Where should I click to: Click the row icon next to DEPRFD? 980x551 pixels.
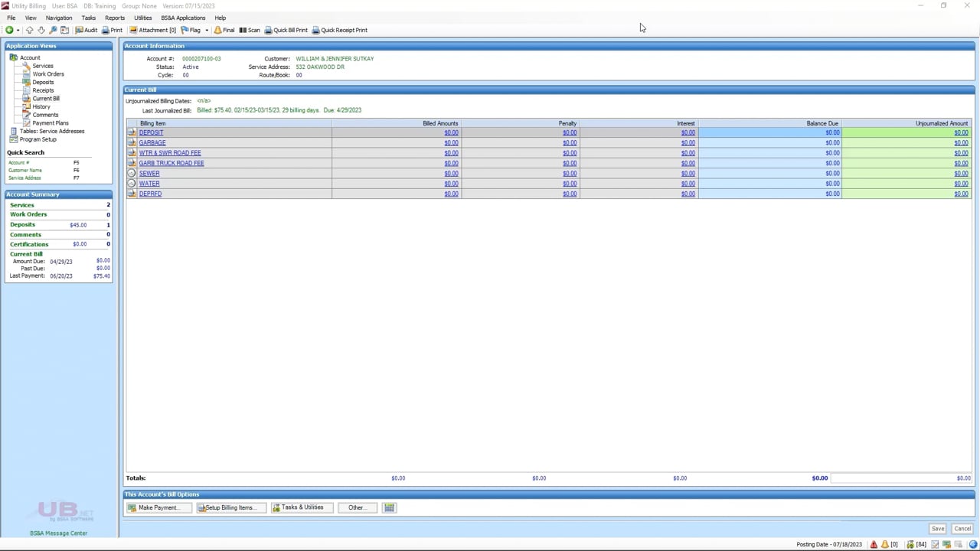tap(132, 194)
